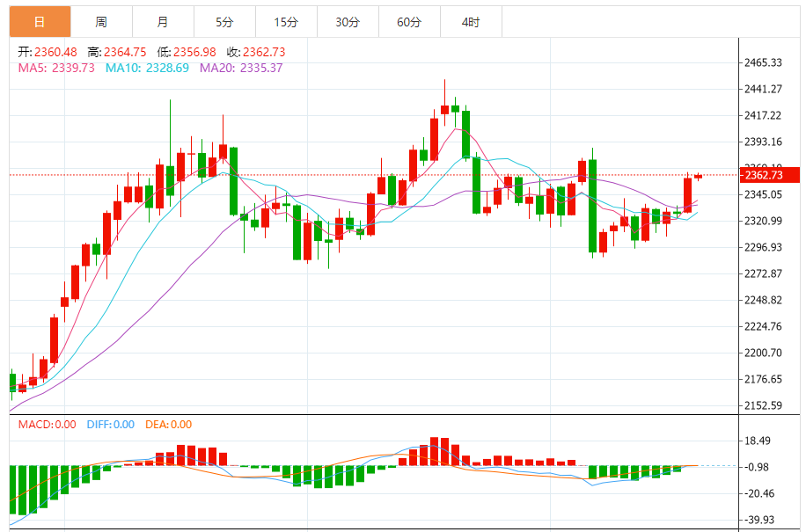806x532 pixels.
Task: Switch to the 周 weekly tab
Action: pos(101,22)
